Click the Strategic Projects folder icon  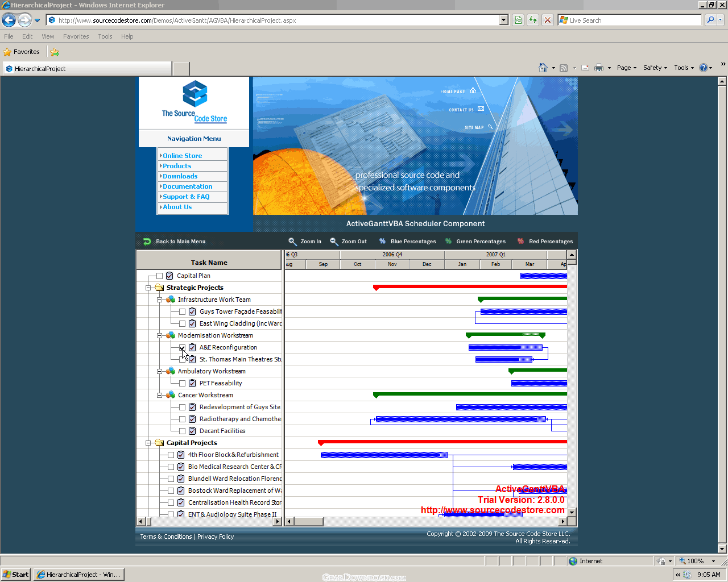coord(159,288)
